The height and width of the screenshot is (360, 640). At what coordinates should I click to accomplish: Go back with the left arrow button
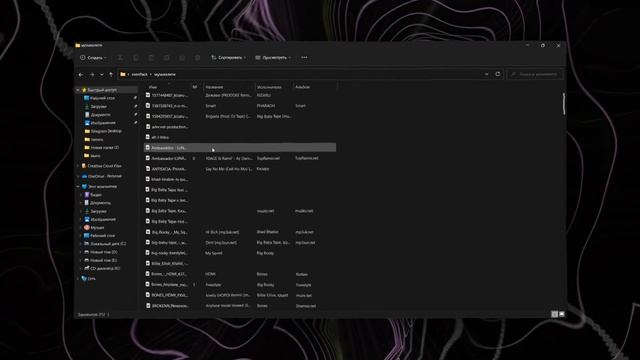pyautogui.click(x=81, y=74)
